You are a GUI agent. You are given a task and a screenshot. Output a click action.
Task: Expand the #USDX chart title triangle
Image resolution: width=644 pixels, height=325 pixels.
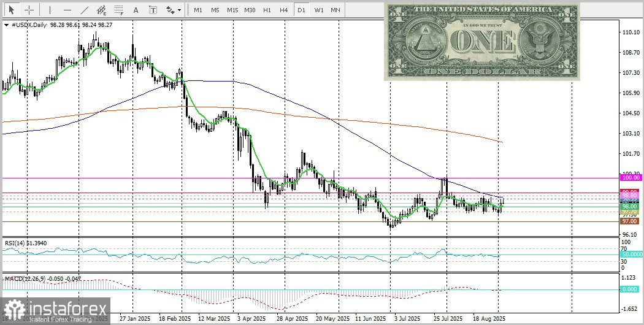(x=6, y=25)
